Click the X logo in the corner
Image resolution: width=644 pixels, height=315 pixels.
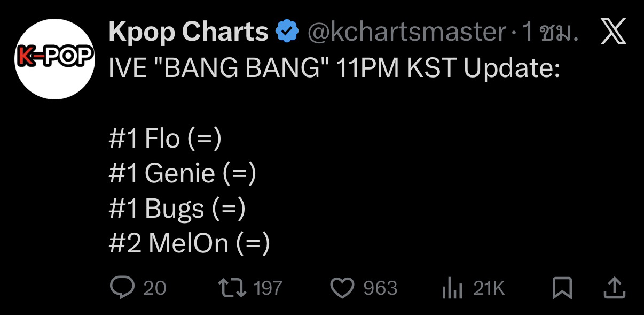(x=613, y=33)
